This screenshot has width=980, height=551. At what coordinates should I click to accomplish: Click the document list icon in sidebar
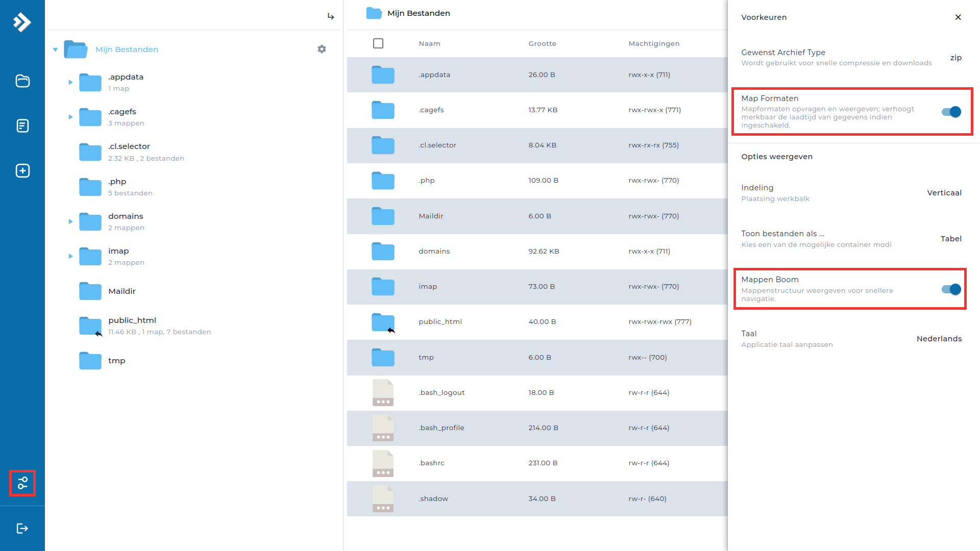[x=22, y=126]
